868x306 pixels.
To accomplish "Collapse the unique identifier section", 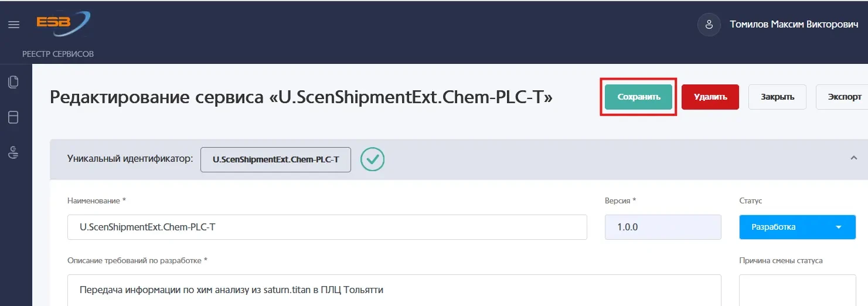I will coord(853,158).
